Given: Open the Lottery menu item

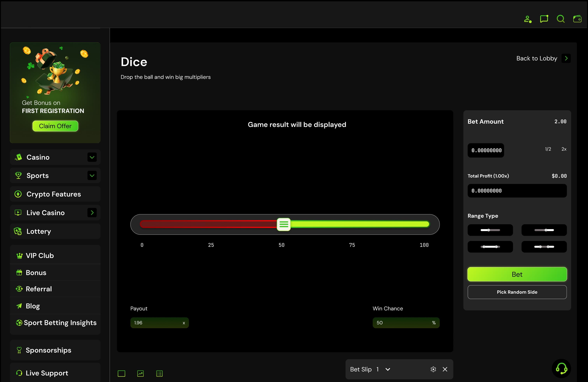Looking at the screenshot, I should pyautogui.click(x=55, y=231).
